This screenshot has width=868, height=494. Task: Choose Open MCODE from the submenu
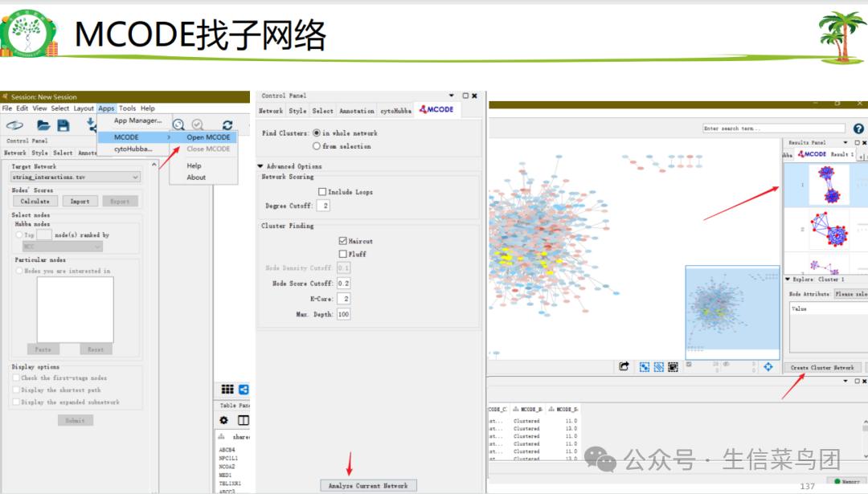[208, 137]
